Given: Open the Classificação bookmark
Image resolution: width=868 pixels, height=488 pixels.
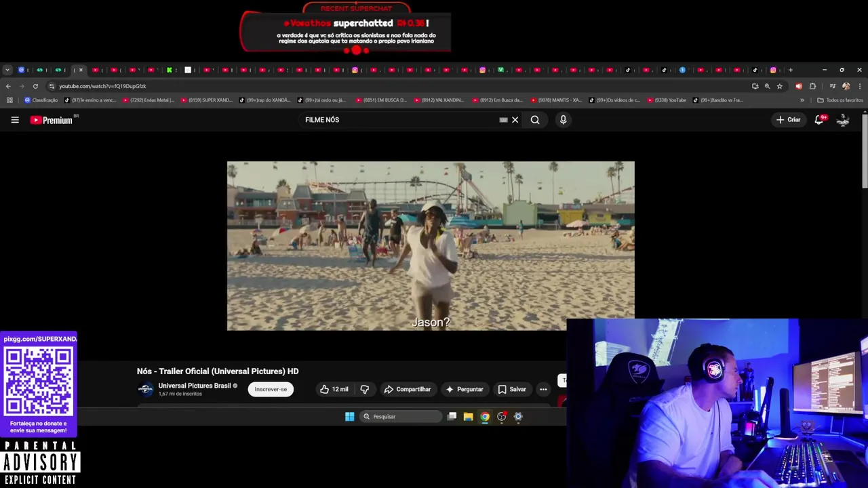Looking at the screenshot, I should tap(41, 100).
